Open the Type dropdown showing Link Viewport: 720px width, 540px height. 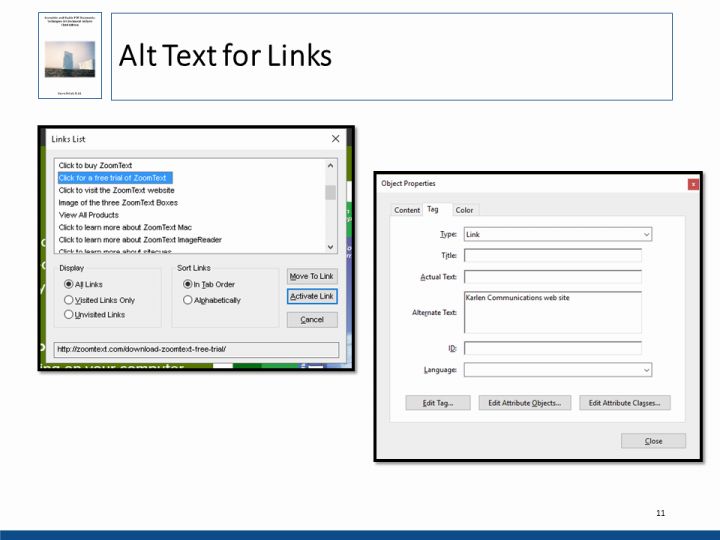(x=557, y=234)
